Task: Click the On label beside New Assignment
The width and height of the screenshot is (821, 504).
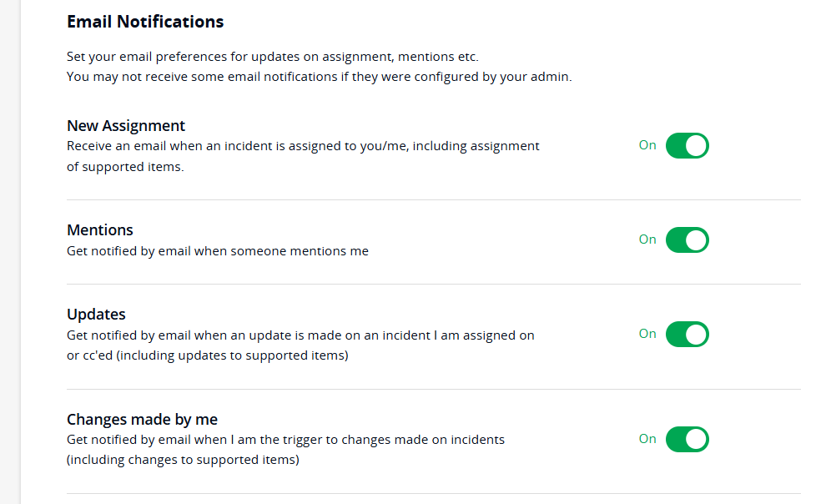Action: click(647, 145)
